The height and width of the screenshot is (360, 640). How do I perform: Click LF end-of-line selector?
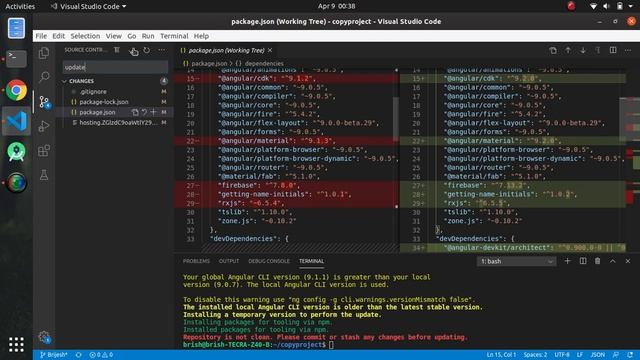tap(580, 355)
